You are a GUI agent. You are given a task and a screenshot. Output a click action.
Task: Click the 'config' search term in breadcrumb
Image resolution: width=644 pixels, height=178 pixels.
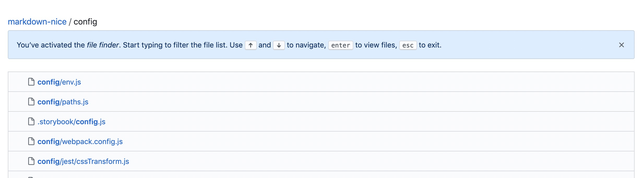(x=85, y=22)
